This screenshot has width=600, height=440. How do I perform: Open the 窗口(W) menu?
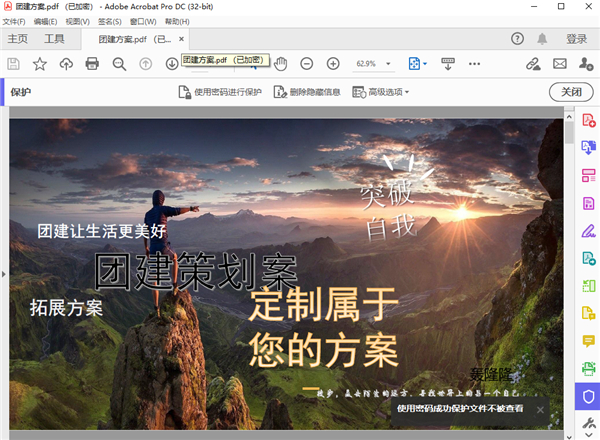pyautogui.click(x=143, y=22)
